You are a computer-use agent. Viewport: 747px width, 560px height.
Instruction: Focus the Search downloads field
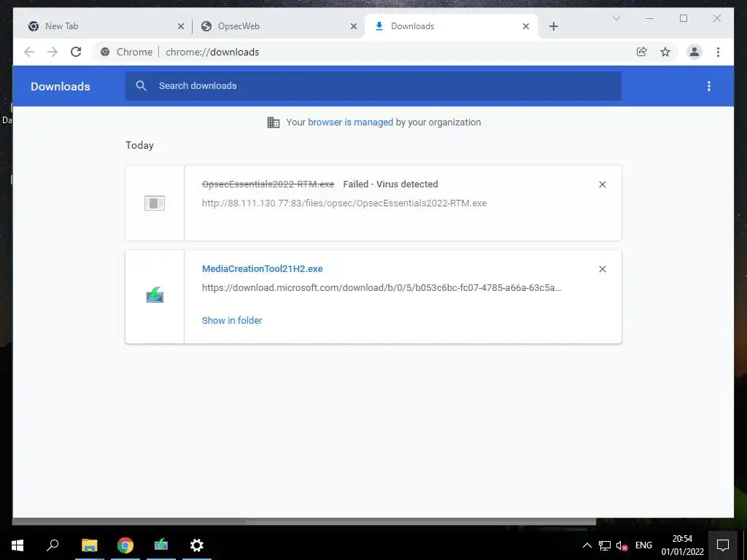point(373,86)
